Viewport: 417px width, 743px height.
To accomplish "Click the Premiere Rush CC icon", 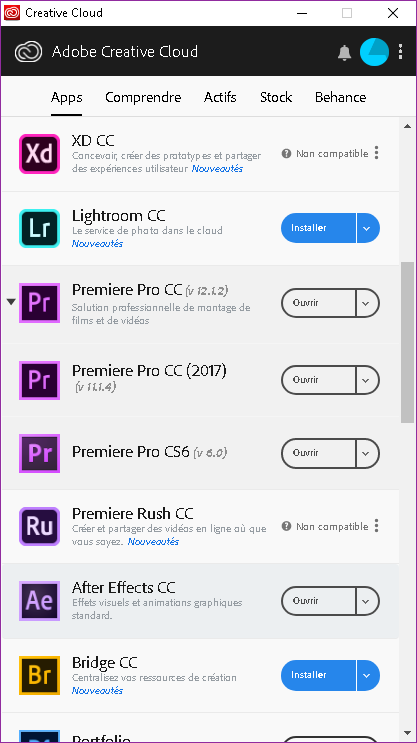I will pos(39,526).
